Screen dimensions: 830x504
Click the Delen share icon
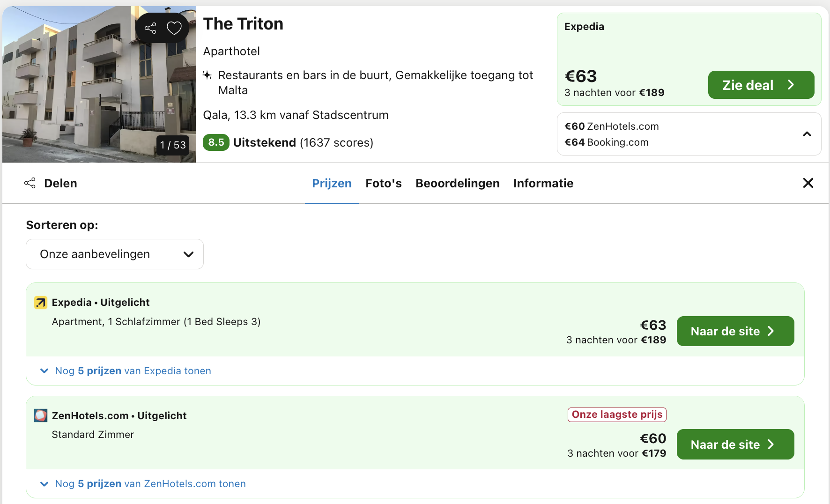[x=30, y=183]
